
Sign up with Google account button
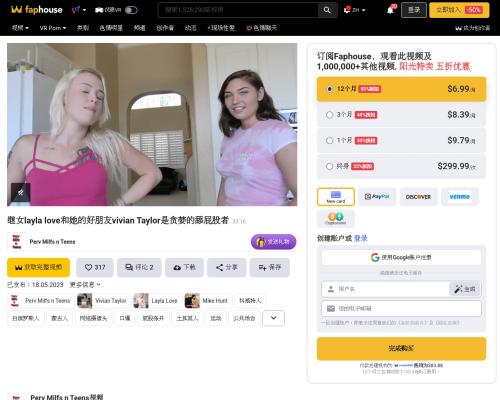point(401,257)
